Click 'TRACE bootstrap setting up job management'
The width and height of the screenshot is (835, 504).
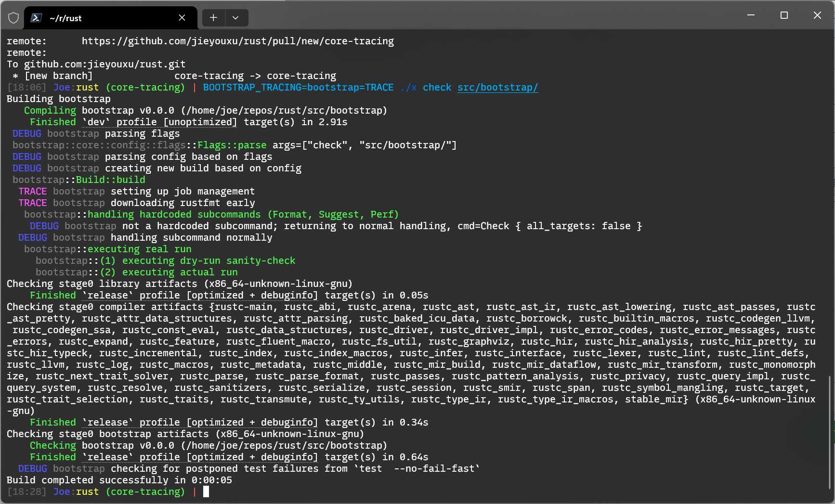pyautogui.click(x=136, y=191)
